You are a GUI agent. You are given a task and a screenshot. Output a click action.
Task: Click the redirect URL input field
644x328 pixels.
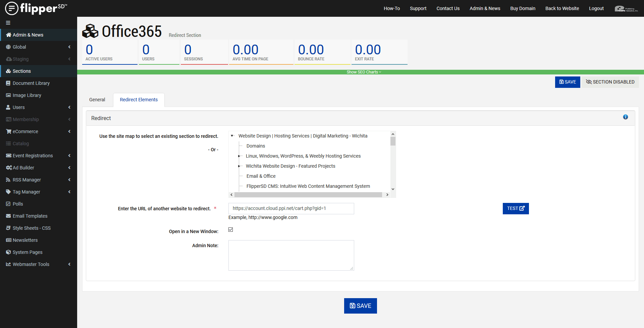(291, 209)
